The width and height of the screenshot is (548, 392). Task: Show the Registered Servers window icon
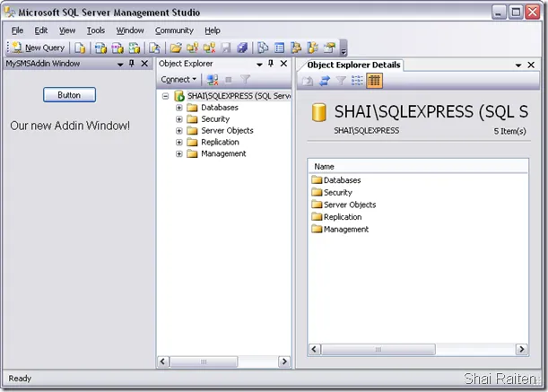[x=263, y=48]
